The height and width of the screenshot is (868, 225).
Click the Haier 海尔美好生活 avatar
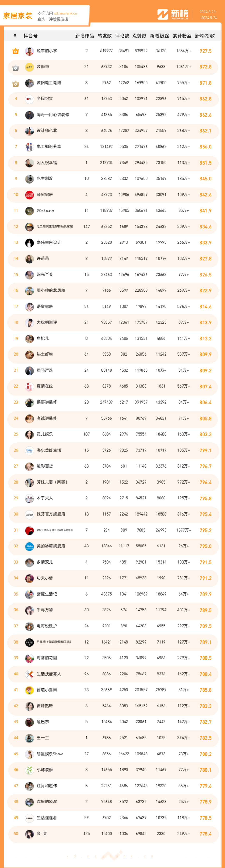tap(30, 451)
